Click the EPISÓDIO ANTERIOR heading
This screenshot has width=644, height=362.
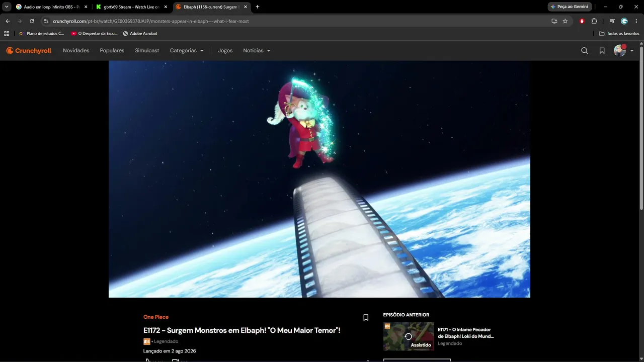tap(406, 315)
